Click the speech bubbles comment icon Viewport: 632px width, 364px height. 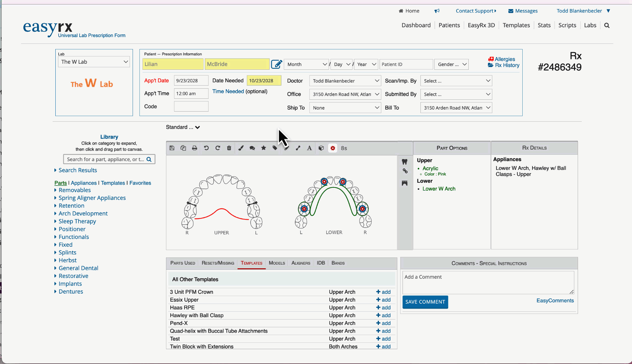pyautogui.click(x=252, y=148)
